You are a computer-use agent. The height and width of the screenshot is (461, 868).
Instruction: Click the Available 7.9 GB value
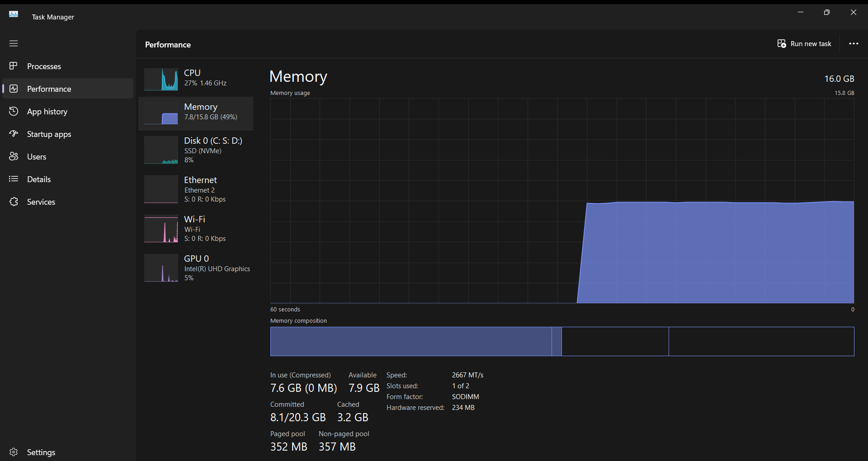[x=364, y=388]
